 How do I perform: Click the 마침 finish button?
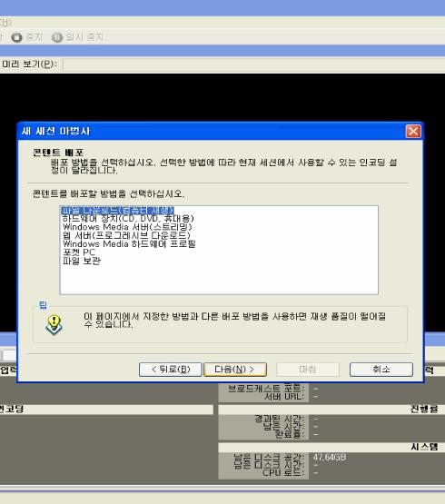(308, 370)
